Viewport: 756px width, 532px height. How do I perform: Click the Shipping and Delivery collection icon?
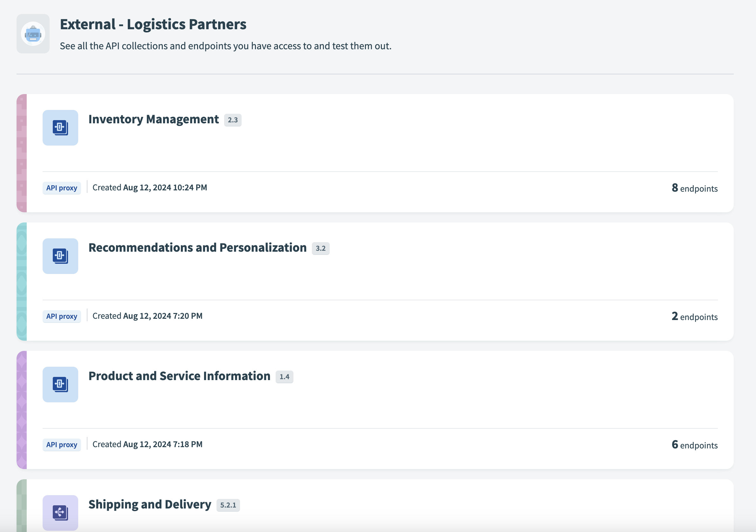pyautogui.click(x=60, y=512)
